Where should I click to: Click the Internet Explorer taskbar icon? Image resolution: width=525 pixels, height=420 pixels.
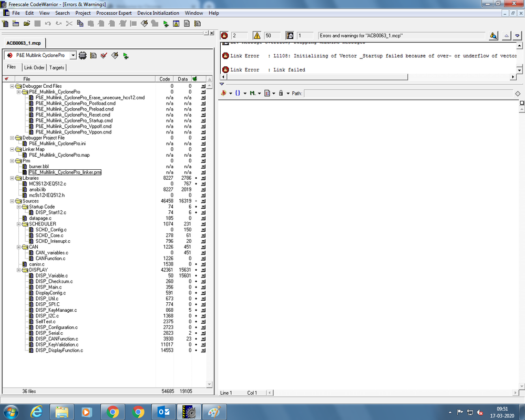point(36,412)
